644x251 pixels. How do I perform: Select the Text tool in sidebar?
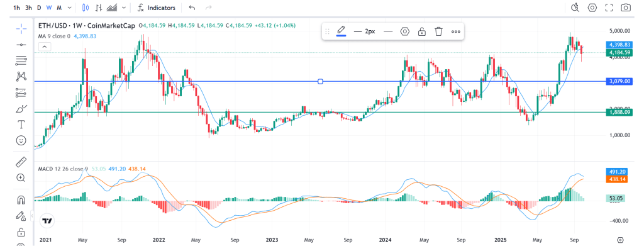tap(21, 125)
